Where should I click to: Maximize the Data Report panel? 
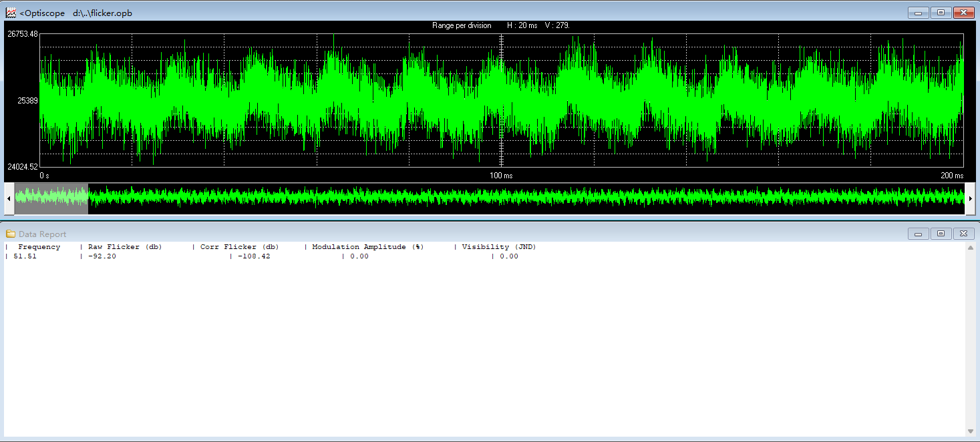coord(941,234)
